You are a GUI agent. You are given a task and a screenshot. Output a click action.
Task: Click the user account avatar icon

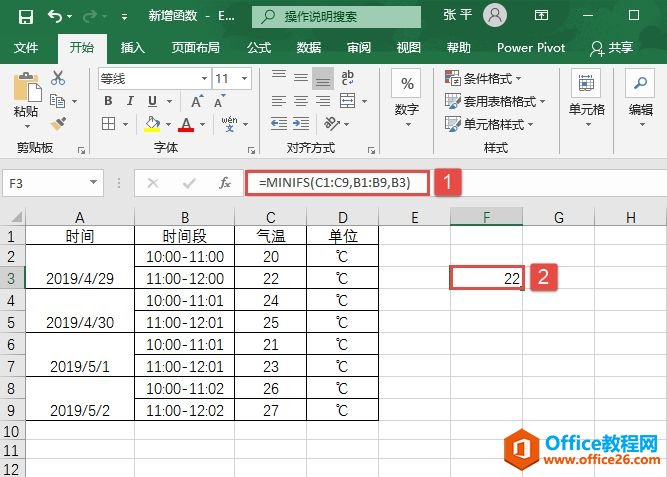pos(495,15)
